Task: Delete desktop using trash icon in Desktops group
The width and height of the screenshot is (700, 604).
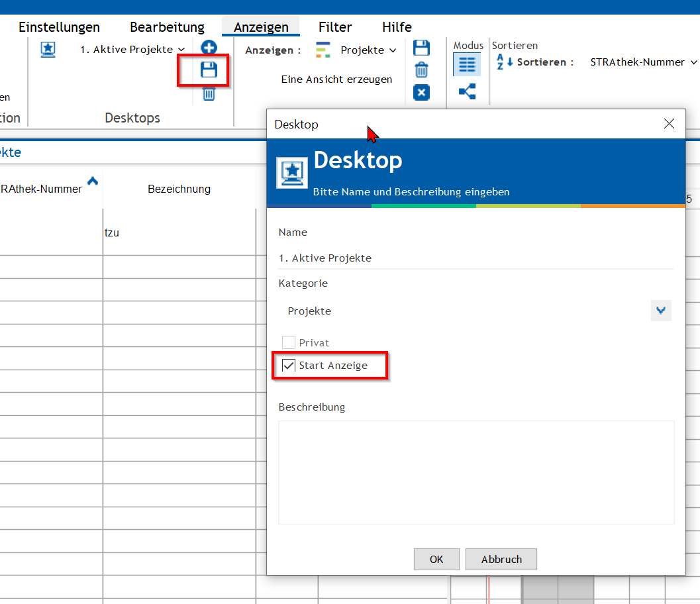Action: click(x=209, y=93)
